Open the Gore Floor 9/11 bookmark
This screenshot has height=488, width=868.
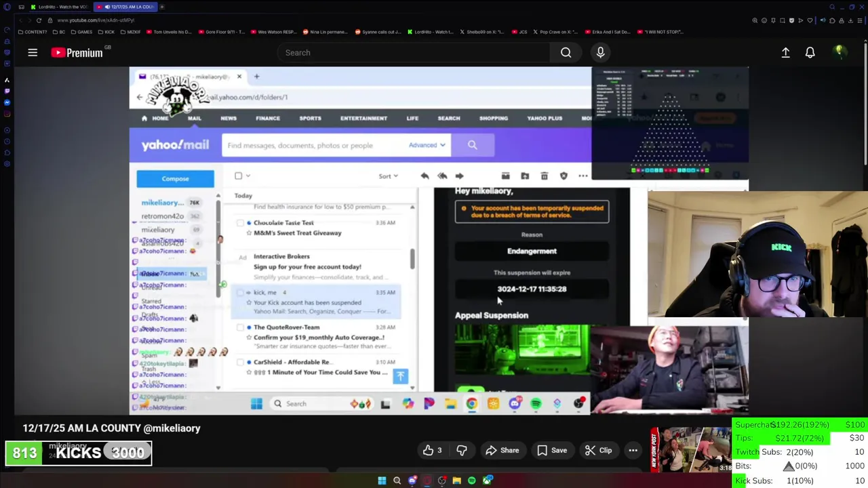tap(223, 32)
